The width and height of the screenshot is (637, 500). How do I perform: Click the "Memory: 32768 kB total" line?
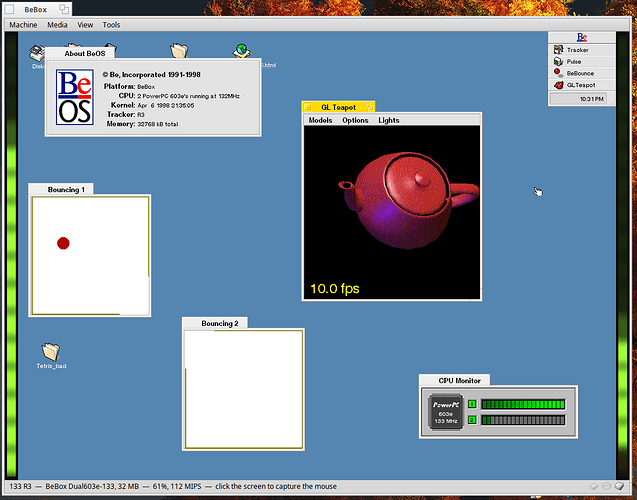(x=142, y=124)
